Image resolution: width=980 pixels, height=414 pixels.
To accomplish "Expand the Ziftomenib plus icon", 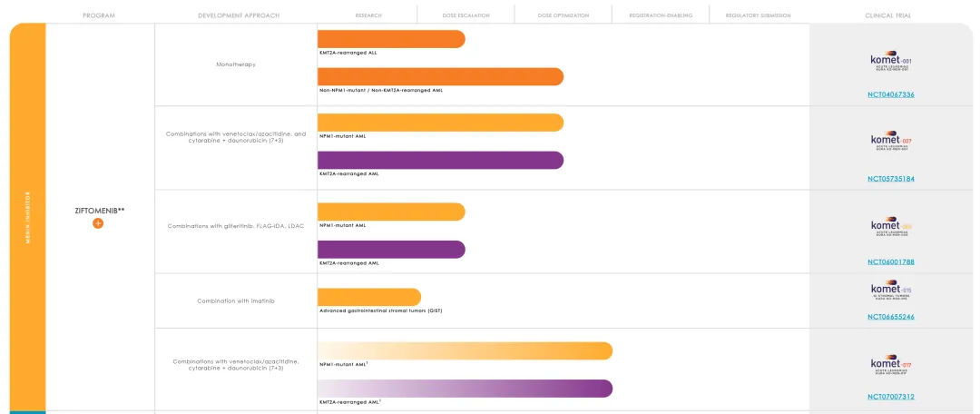I will coord(98,223).
